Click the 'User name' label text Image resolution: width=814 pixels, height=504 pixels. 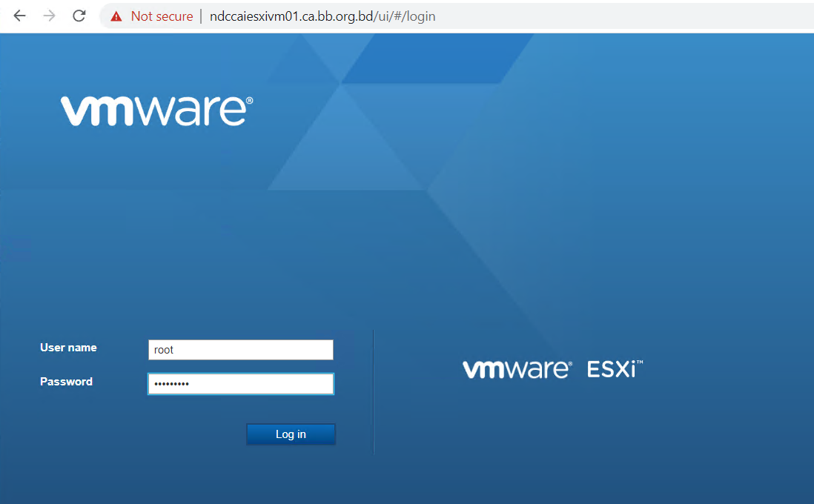click(68, 348)
